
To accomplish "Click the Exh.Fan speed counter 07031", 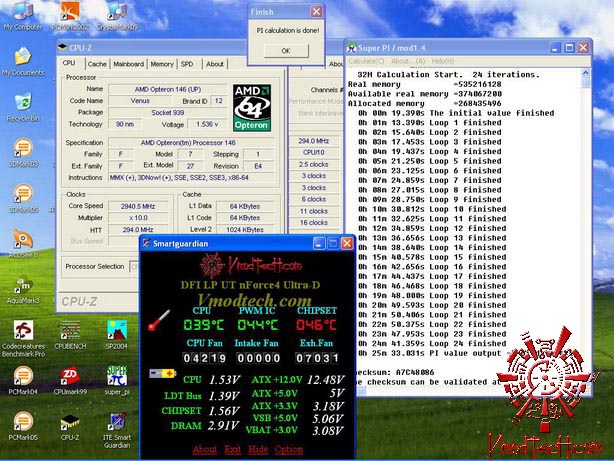I will [317, 358].
